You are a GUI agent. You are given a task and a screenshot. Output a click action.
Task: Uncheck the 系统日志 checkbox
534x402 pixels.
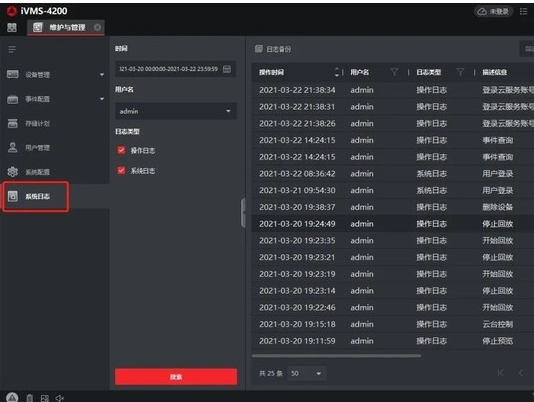point(121,170)
